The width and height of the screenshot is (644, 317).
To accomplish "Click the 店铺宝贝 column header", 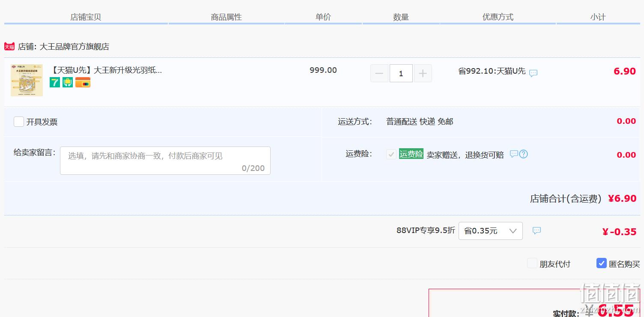I will (x=86, y=17).
